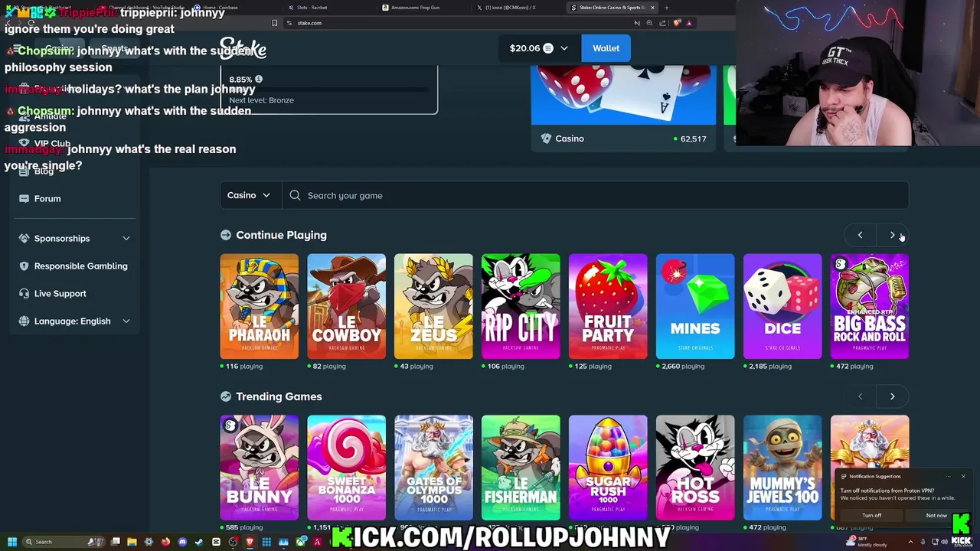Open Brave browser taskbar icon

(x=250, y=542)
